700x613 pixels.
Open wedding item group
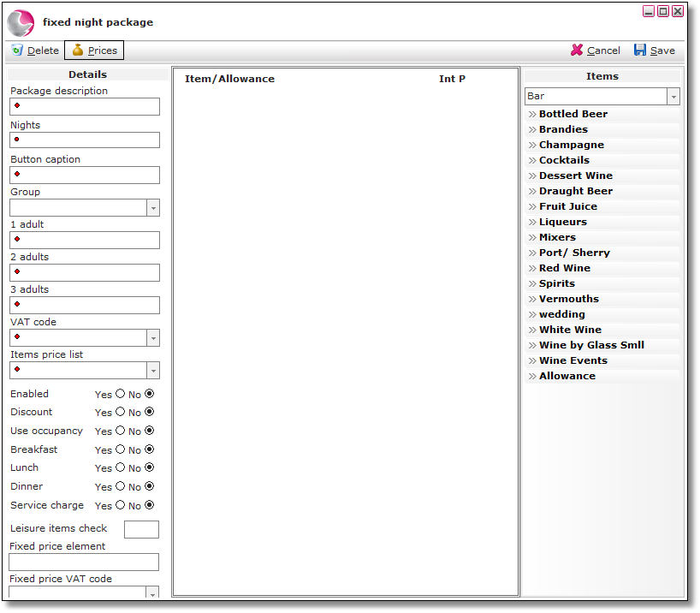[602, 314]
